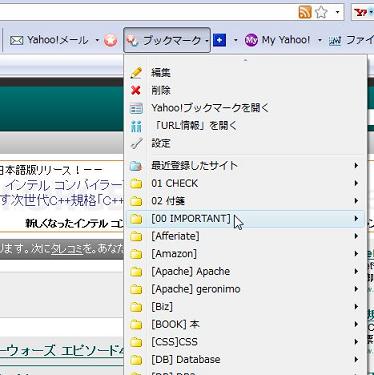Click the red X delete icon
Viewport: 374px width, 375px height.
coord(136,90)
